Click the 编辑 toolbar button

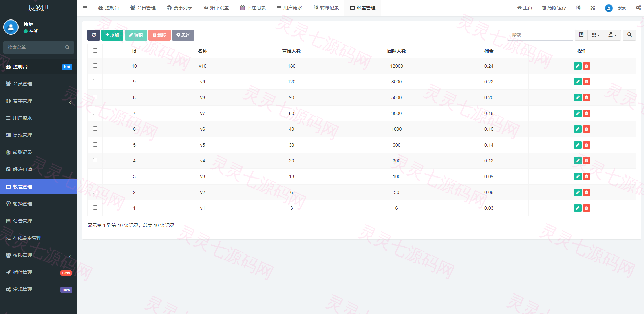pos(136,35)
